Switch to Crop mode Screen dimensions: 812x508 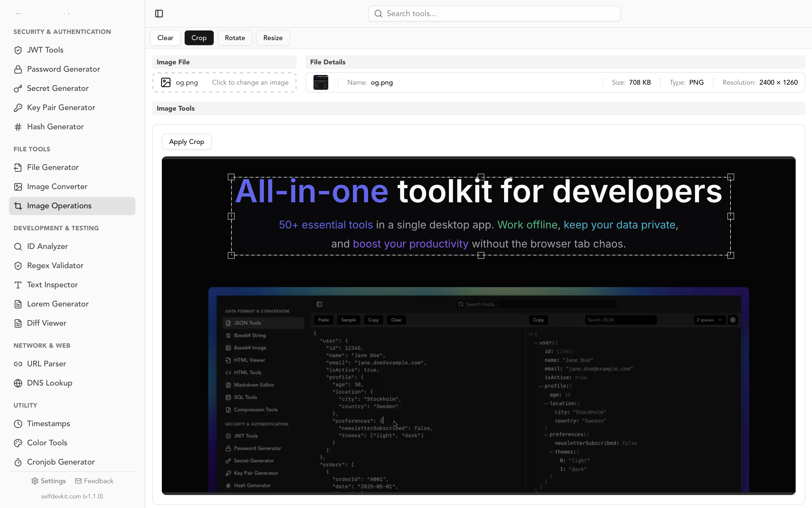[x=199, y=38]
